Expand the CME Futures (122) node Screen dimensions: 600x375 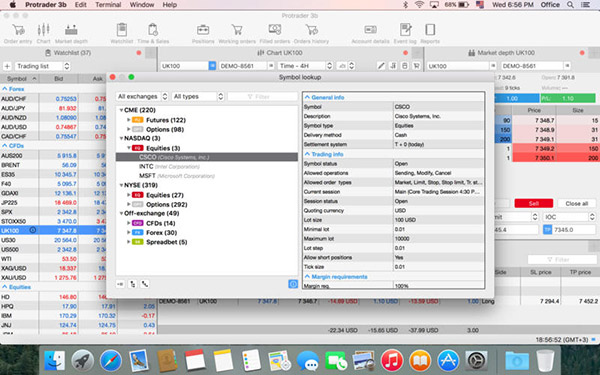tap(129, 120)
